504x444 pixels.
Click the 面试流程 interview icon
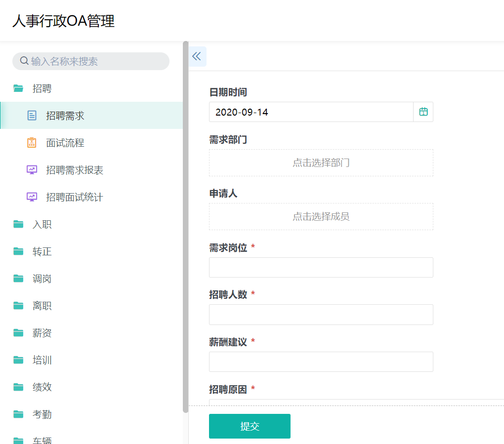pyautogui.click(x=32, y=142)
